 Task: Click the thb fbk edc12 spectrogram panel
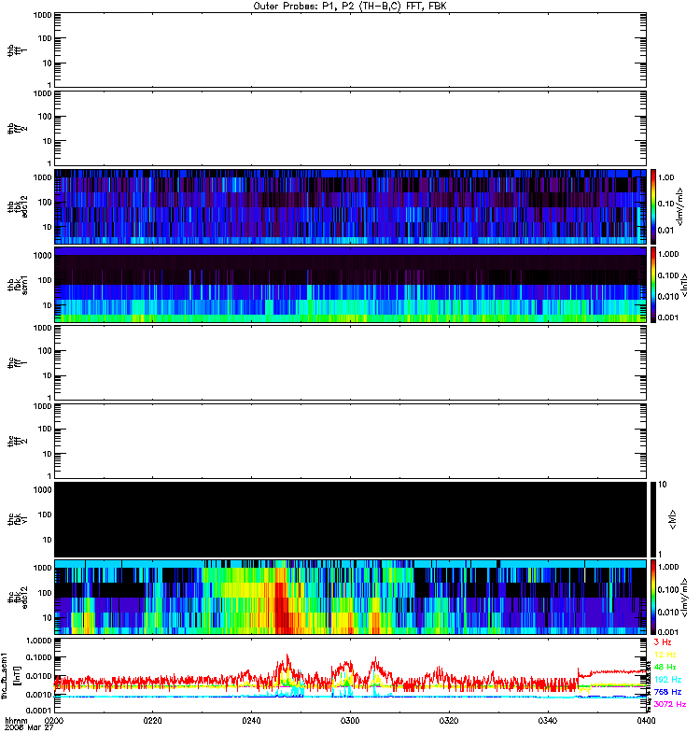(x=350, y=206)
